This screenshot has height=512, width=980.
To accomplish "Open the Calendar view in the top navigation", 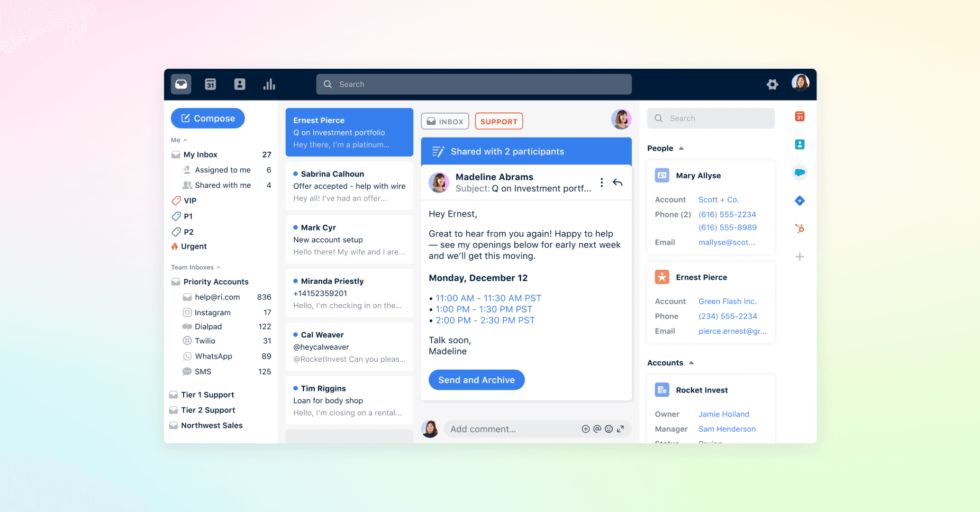I will tap(210, 84).
